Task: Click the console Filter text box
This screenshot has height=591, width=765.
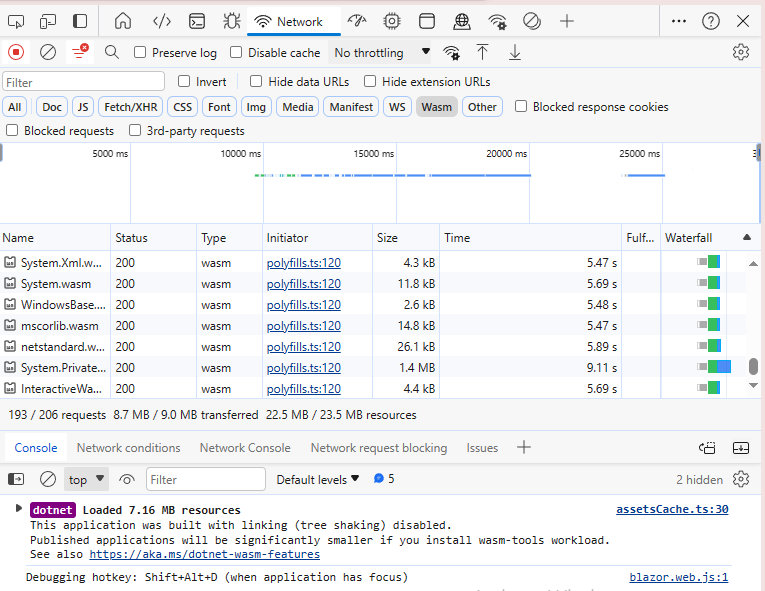Action: (206, 479)
